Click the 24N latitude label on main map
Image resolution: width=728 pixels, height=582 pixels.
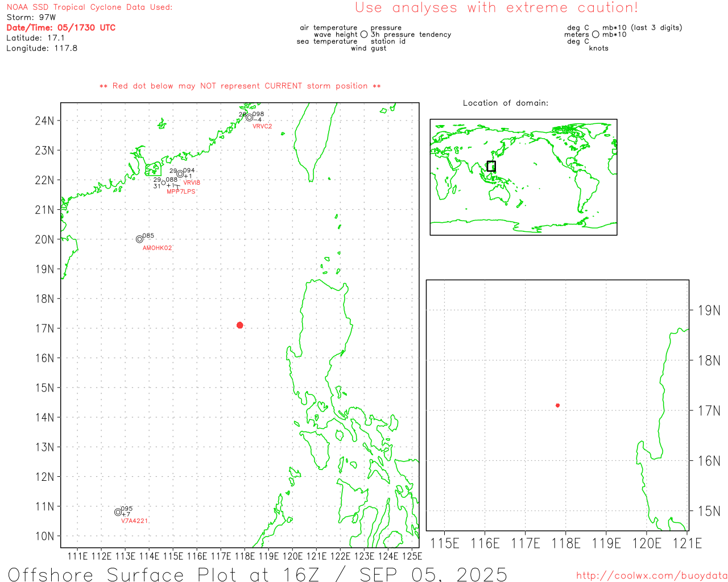pyautogui.click(x=45, y=120)
